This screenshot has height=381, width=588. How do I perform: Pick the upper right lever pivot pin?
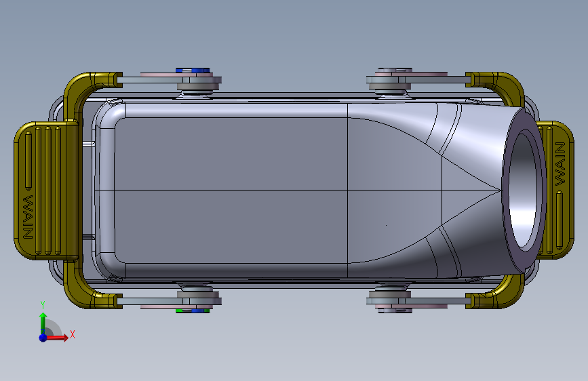pyautogui.click(x=394, y=71)
